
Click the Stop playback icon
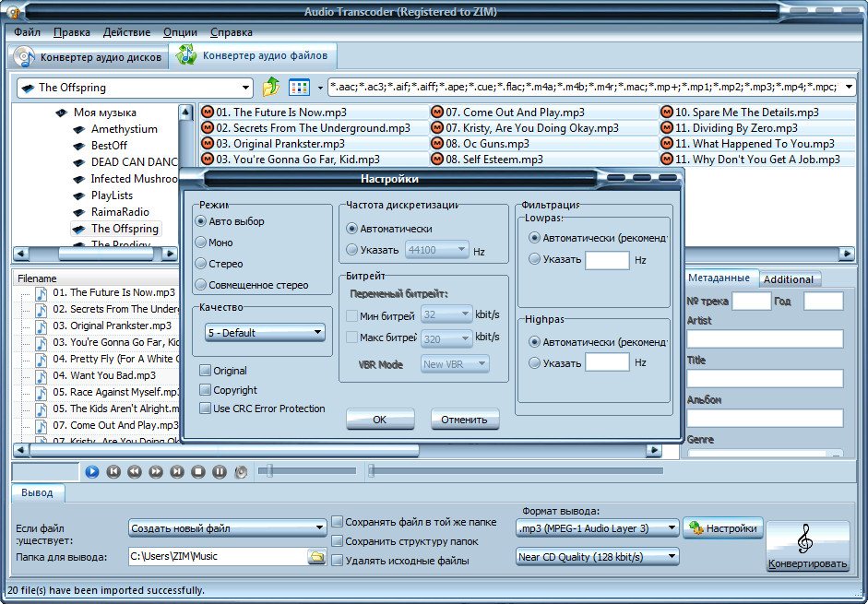coord(197,471)
